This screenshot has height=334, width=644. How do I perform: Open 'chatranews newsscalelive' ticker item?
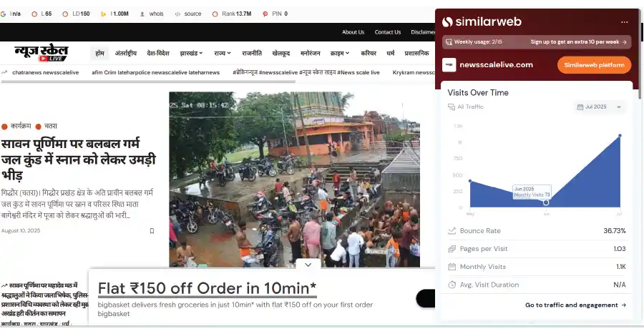46,73
